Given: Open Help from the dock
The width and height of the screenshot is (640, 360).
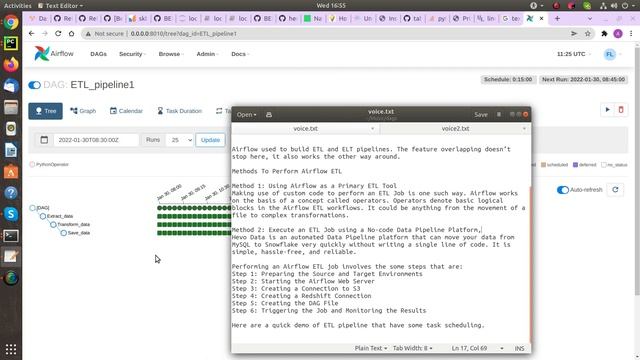Looking at the screenshot, I should tap(11, 193).
